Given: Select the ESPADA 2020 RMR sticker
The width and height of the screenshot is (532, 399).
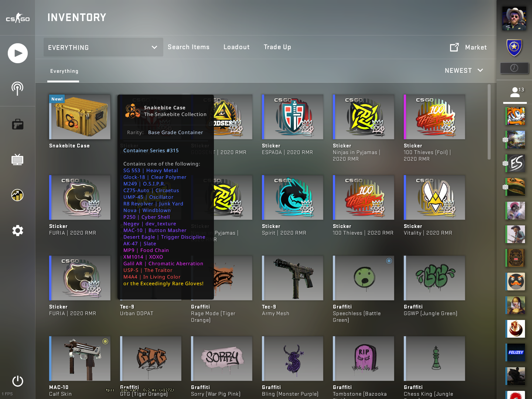Looking at the screenshot, I should (x=293, y=117).
